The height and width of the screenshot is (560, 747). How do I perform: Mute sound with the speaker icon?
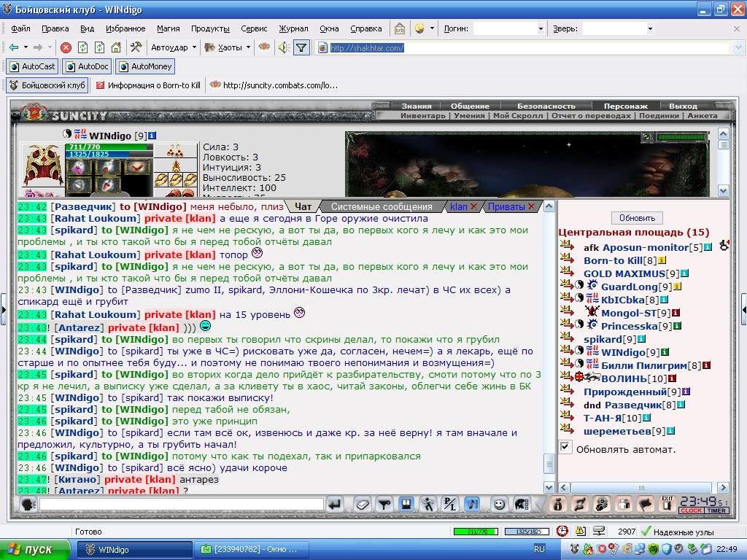[284, 47]
